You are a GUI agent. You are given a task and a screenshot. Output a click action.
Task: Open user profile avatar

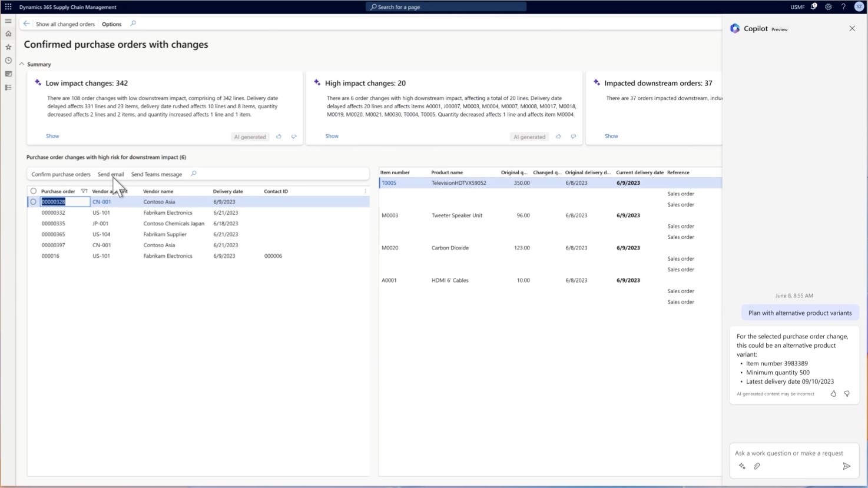[859, 7]
